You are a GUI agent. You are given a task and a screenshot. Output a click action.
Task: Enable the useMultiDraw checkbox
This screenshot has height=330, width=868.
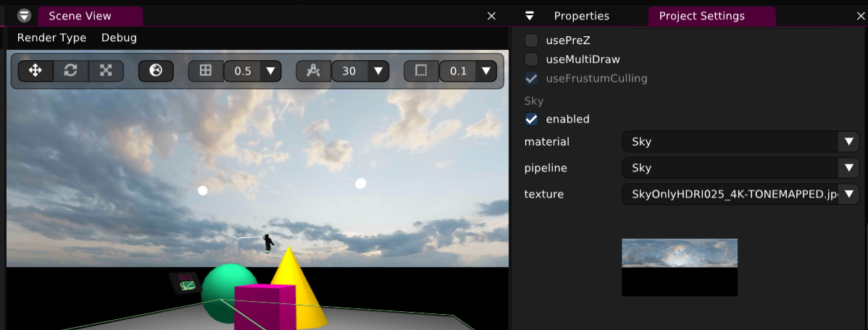tap(531, 59)
